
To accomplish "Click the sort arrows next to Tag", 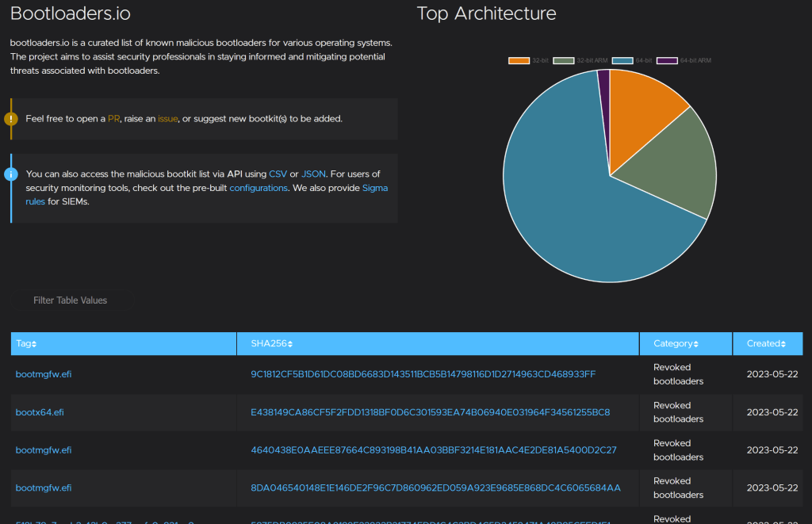I will (x=34, y=344).
